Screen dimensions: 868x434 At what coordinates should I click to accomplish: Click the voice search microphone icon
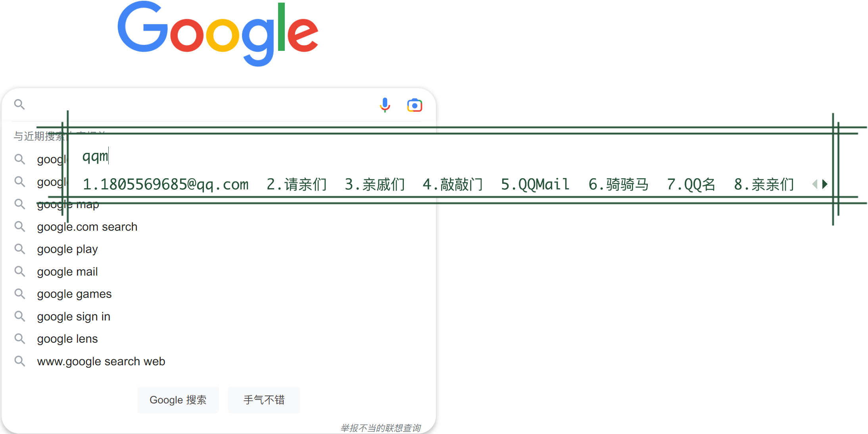[x=384, y=105]
